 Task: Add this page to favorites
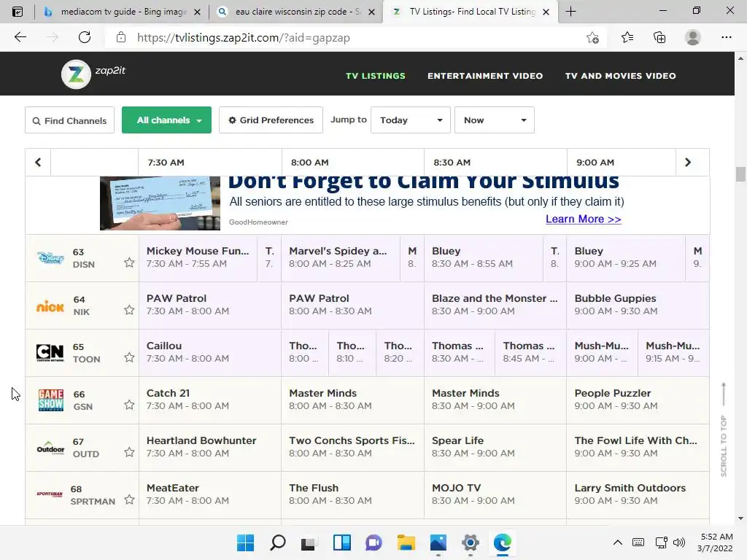click(x=592, y=37)
